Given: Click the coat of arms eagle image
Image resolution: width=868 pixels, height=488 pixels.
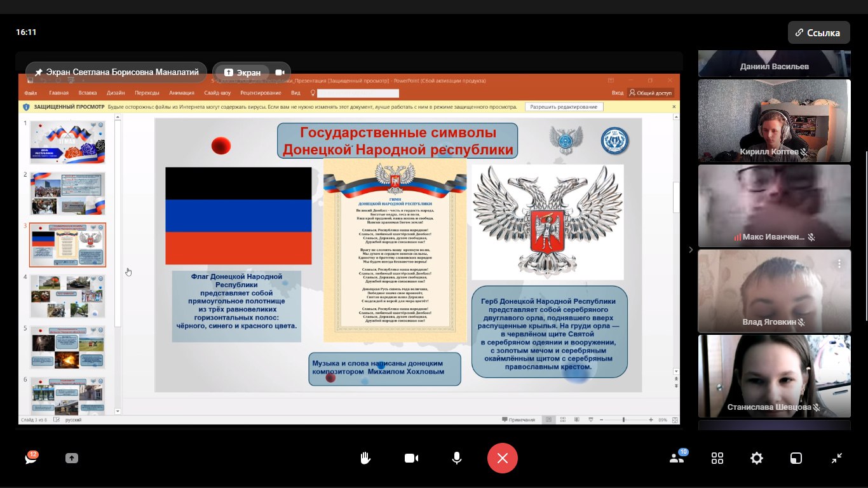Looking at the screenshot, I should (547, 222).
